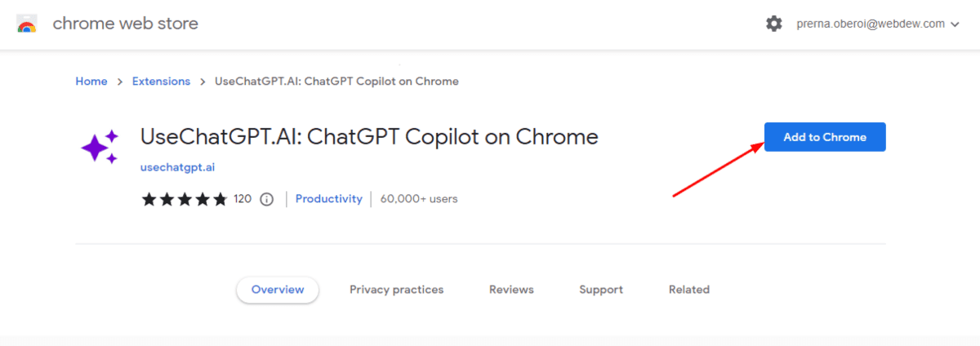This screenshot has height=346, width=980.
Task: Select the Overview tab
Action: point(278,290)
